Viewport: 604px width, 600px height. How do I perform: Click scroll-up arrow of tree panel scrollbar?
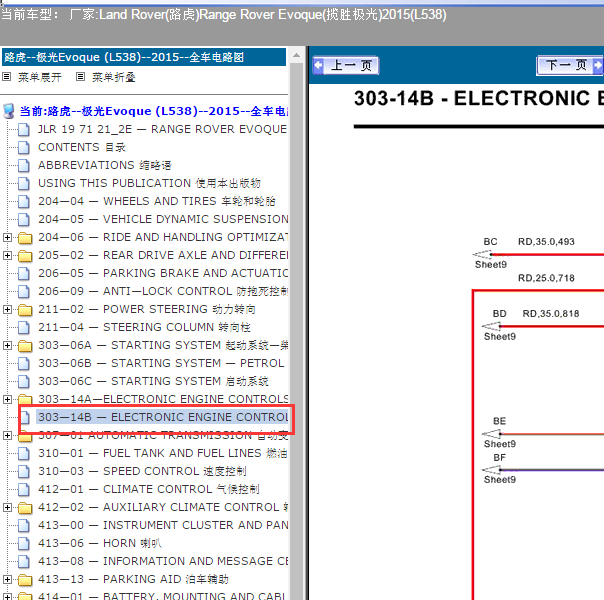[297, 55]
